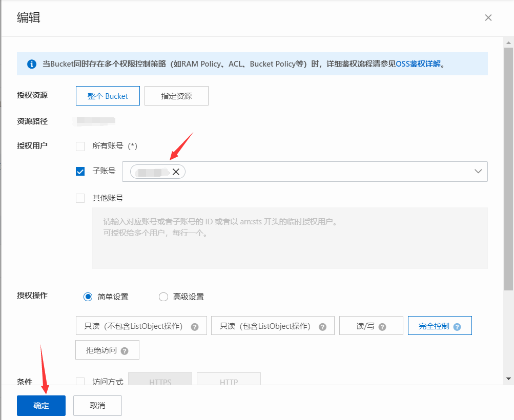Click help icon on 只读(包含ListObject操作)
The width and height of the screenshot is (514, 420).
pos(322,327)
